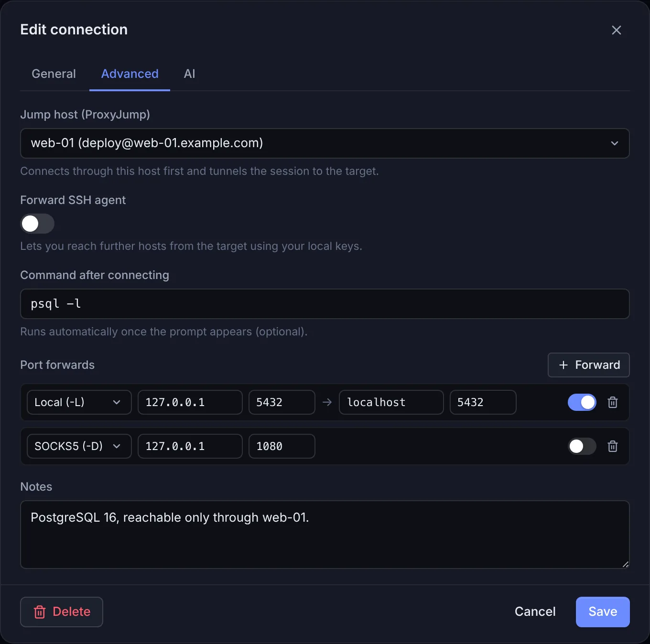Edit local port 5432 in Local row

(282, 402)
